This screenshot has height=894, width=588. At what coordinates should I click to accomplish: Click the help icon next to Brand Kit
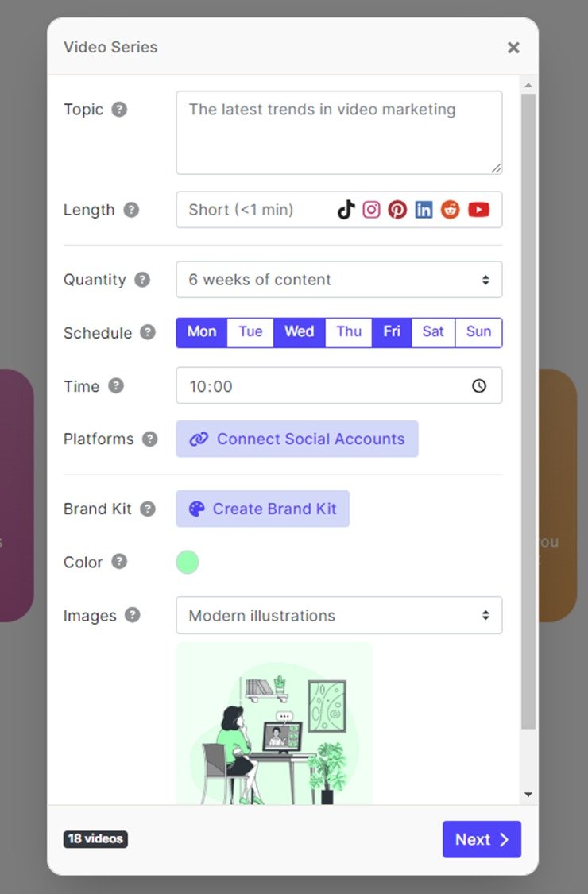[x=149, y=509]
